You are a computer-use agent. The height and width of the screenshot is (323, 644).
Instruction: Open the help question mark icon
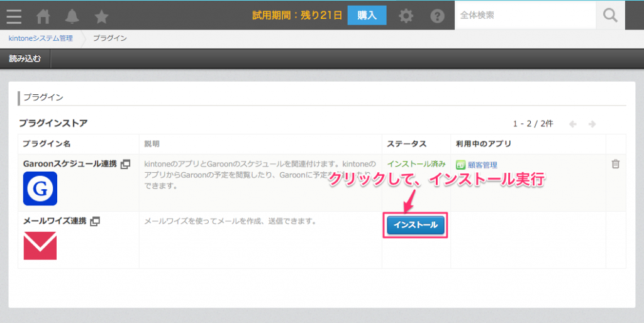438,16
